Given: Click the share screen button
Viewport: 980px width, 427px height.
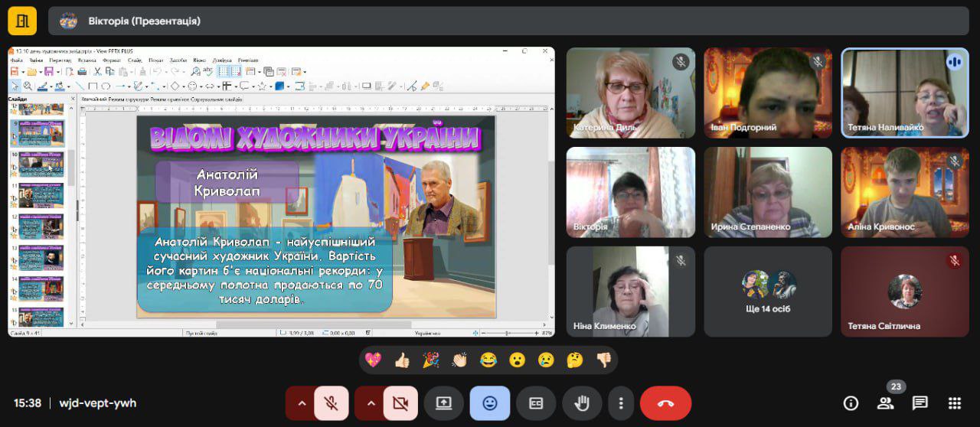Looking at the screenshot, I should pos(443,403).
